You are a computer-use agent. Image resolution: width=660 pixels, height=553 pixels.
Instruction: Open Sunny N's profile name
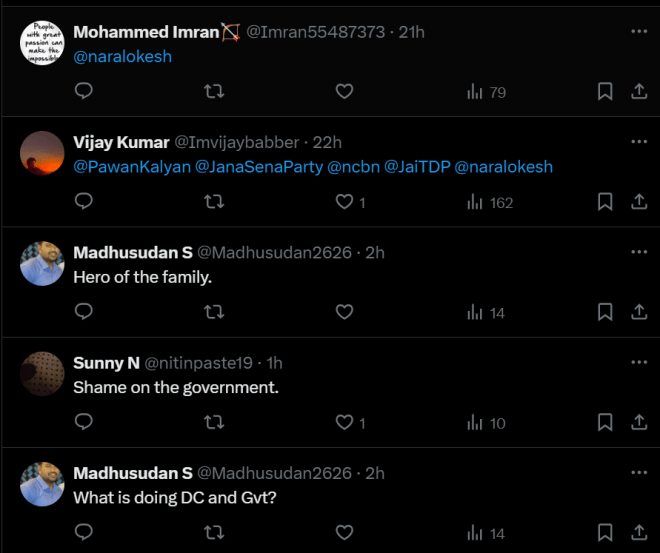(x=106, y=362)
